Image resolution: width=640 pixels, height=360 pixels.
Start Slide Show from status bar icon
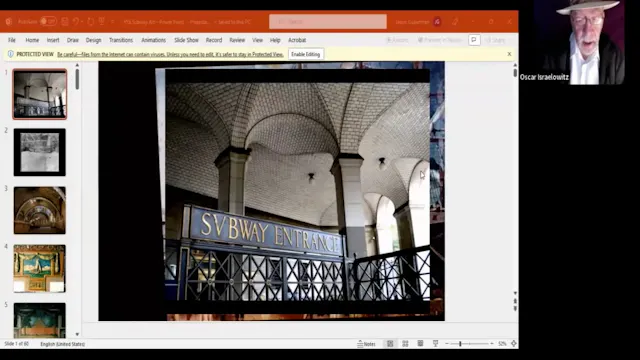click(x=436, y=344)
